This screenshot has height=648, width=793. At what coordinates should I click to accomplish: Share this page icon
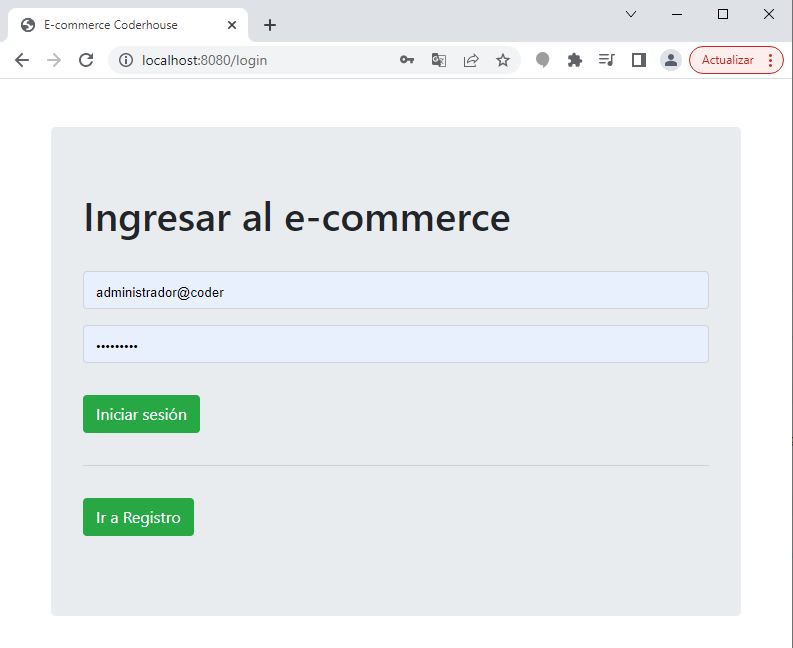click(471, 60)
